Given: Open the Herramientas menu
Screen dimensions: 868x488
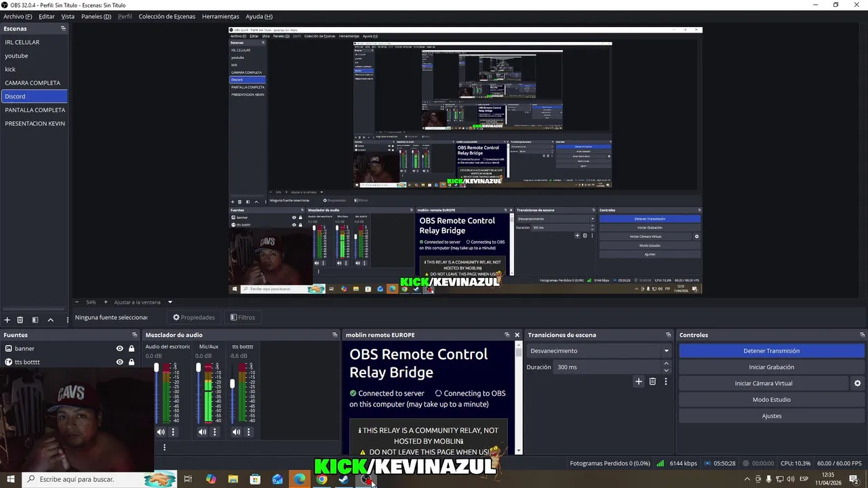Looking at the screenshot, I should [x=220, y=16].
